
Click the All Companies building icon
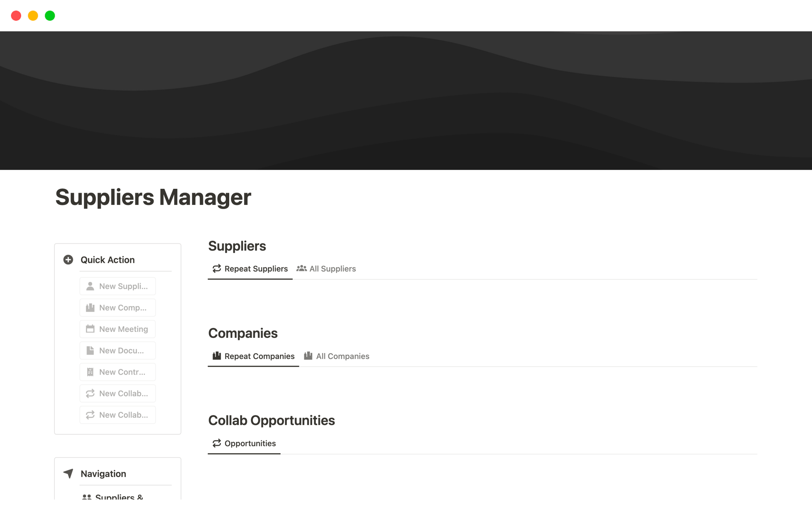tap(309, 356)
